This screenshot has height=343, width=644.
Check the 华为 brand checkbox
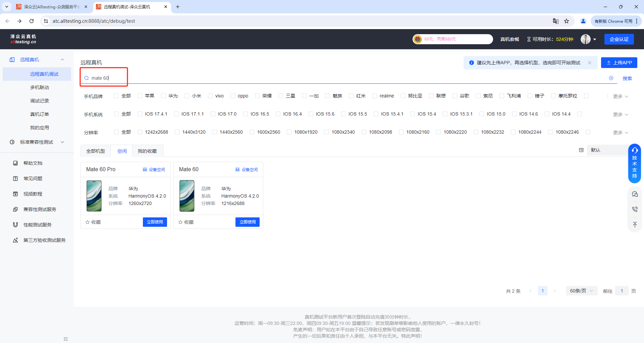[164, 96]
